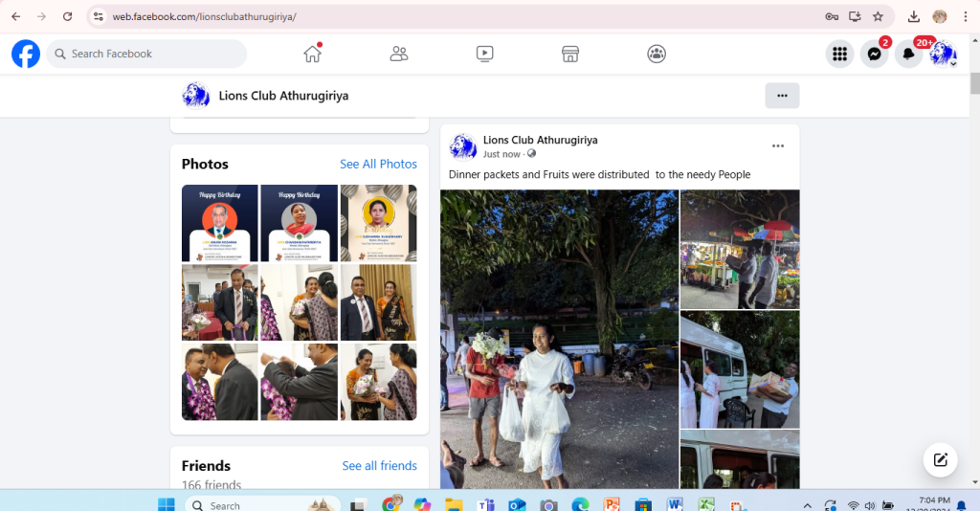980x511 pixels.
Task: Launch Word from the taskbar
Action: 675,504
